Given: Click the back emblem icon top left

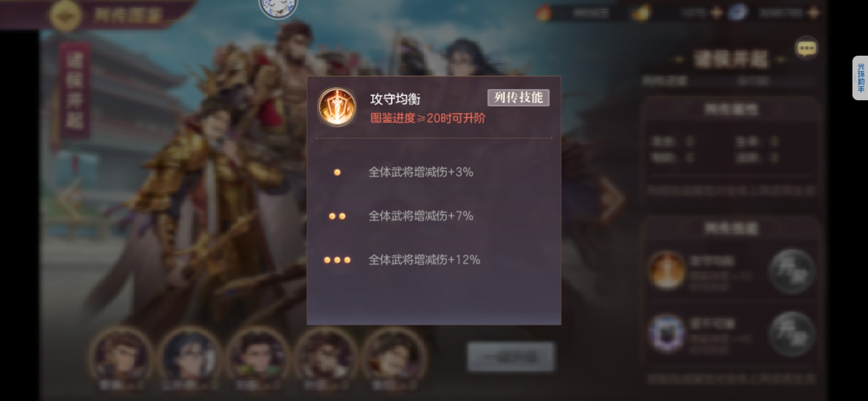Looking at the screenshot, I should pos(65,15).
